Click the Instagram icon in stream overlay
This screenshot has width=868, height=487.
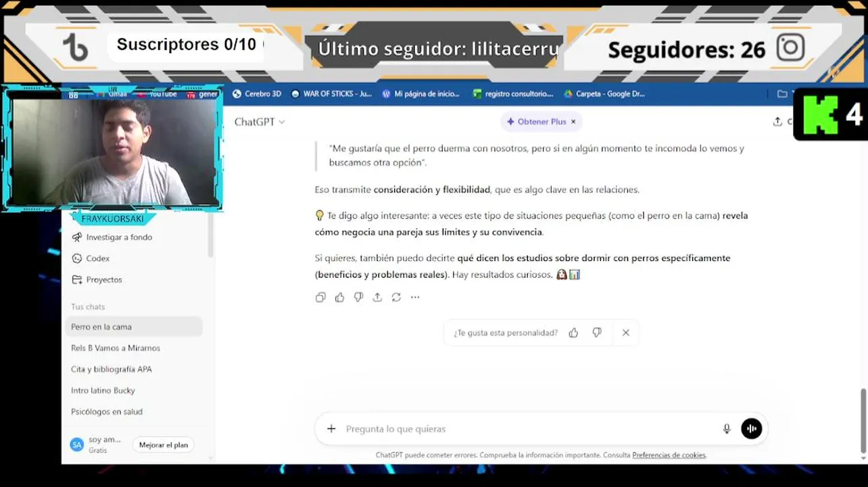tap(790, 48)
